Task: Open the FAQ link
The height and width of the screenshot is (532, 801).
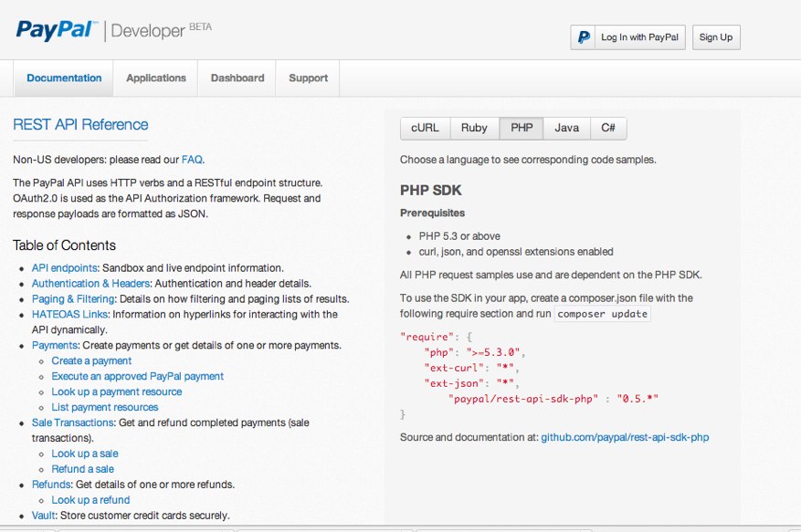Action: tap(192, 159)
